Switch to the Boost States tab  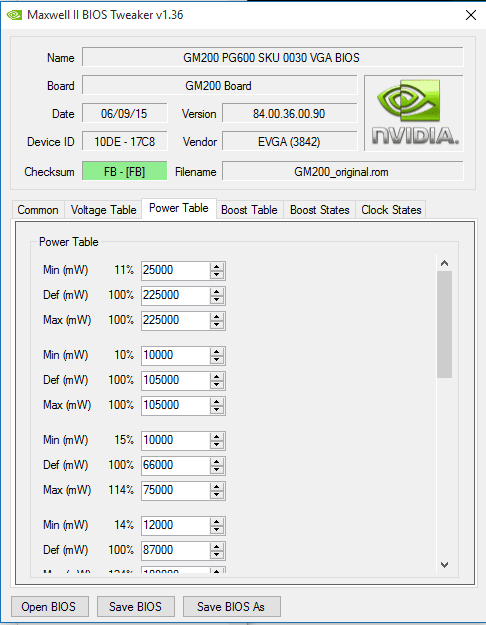tap(320, 210)
